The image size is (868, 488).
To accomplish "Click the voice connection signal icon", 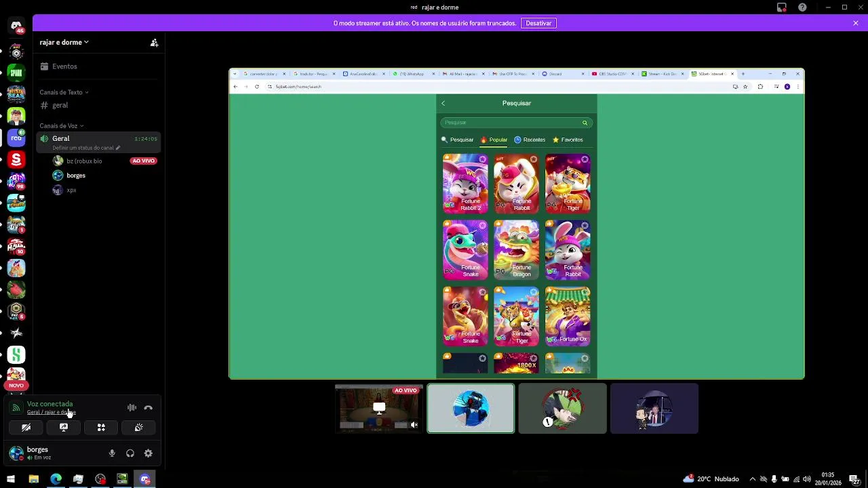I will point(16,408).
